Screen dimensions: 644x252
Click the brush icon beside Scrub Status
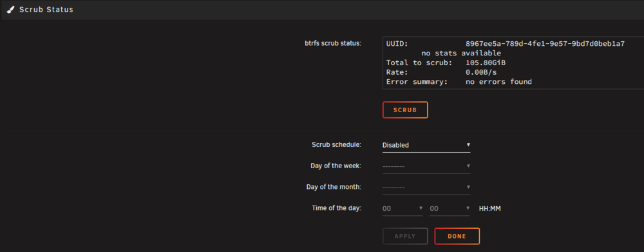click(x=11, y=10)
